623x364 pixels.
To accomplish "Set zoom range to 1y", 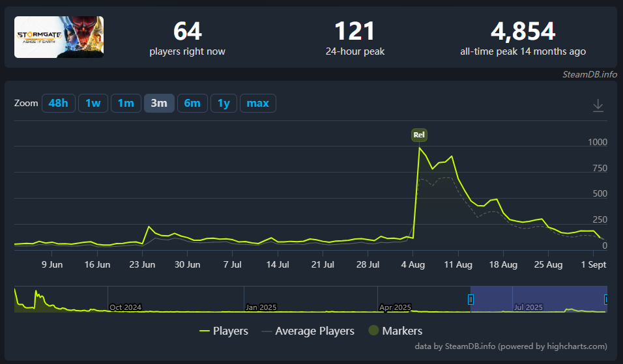I will click(x=224, y=103).
